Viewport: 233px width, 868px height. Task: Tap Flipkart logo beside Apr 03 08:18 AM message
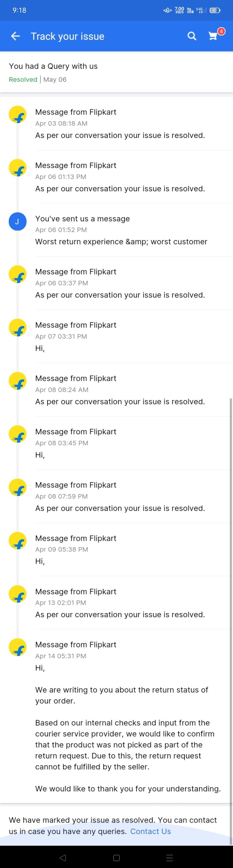click(x=18, y=115)
